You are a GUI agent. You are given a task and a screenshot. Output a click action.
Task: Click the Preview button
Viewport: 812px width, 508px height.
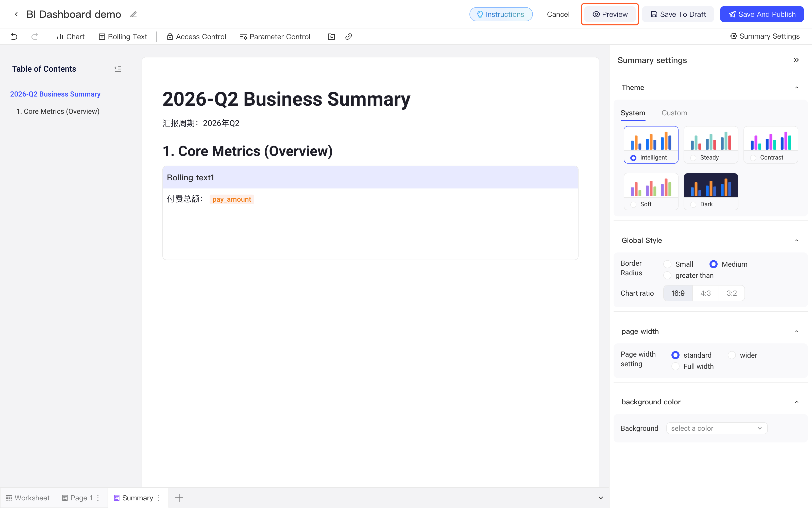point(610,14)
